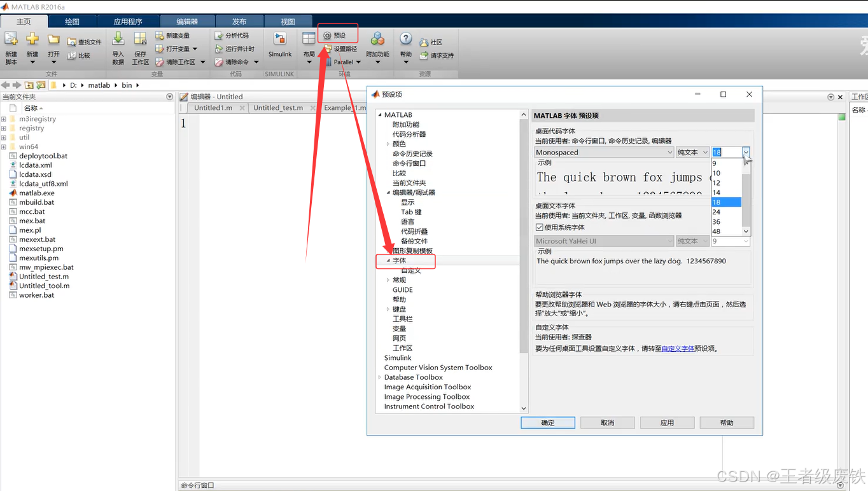Switch to the 绘图 (Plots) ribbon tab

point(72,22)
